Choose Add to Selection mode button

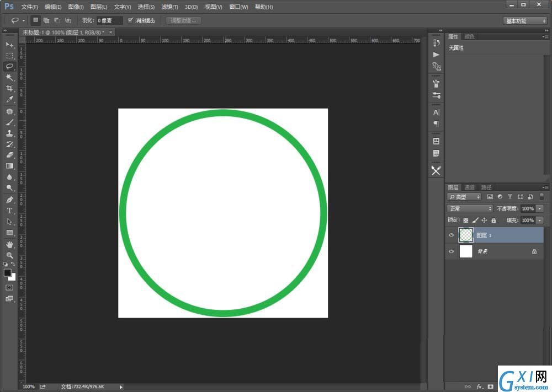coord(46,20)
